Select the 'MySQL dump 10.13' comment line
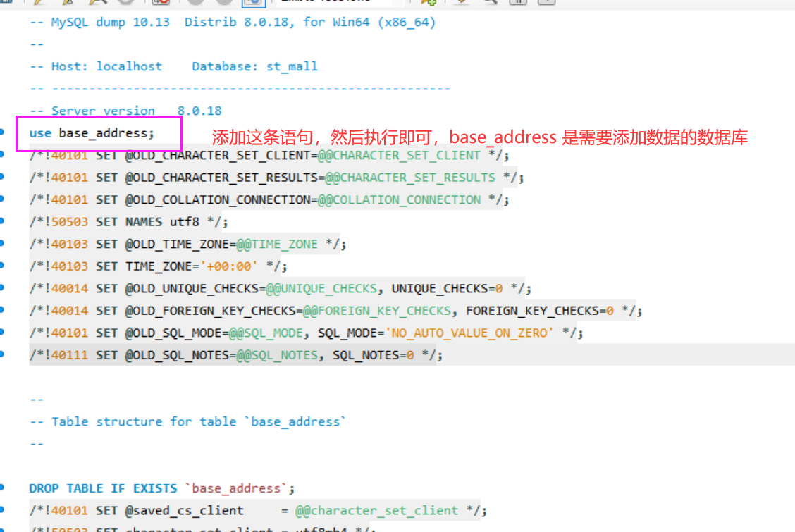Viewport: 795px width, 532px height. (x=232, y=23)
